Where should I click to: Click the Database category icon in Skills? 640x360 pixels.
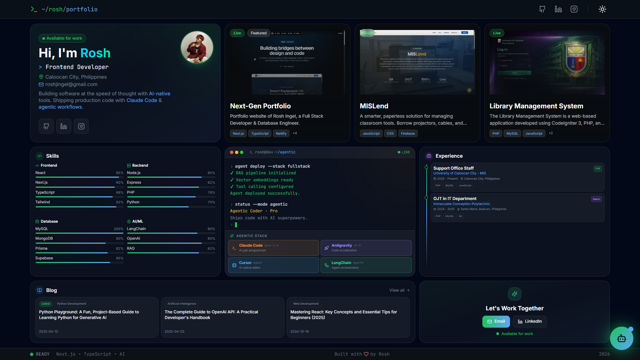pos(37,221)
